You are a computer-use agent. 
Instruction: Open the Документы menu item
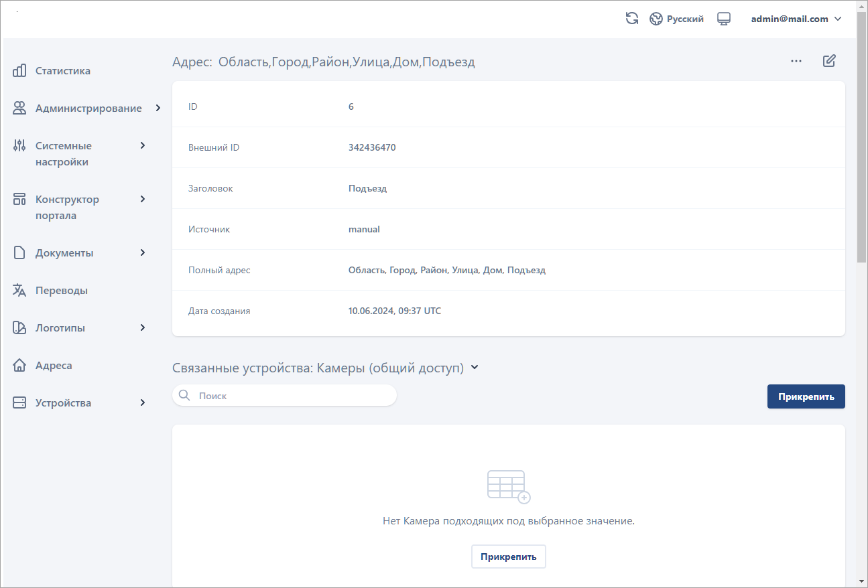64,252
